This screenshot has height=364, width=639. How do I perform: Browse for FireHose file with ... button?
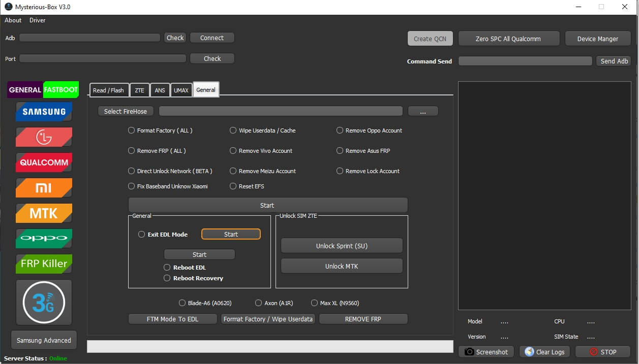pos(423,111)
